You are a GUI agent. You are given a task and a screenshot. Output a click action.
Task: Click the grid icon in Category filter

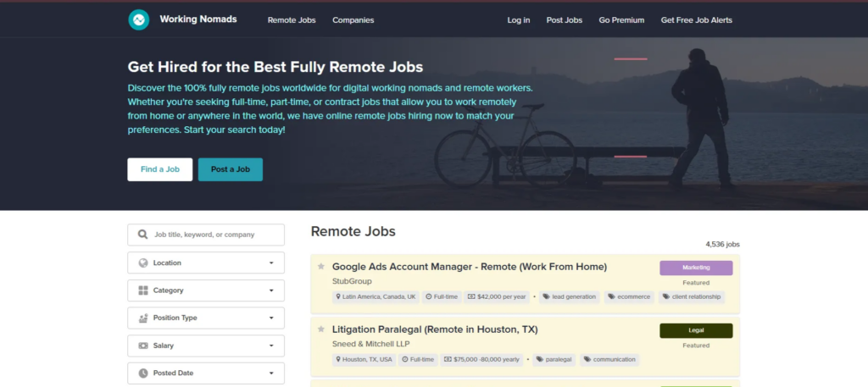click(x=143, y=290)
